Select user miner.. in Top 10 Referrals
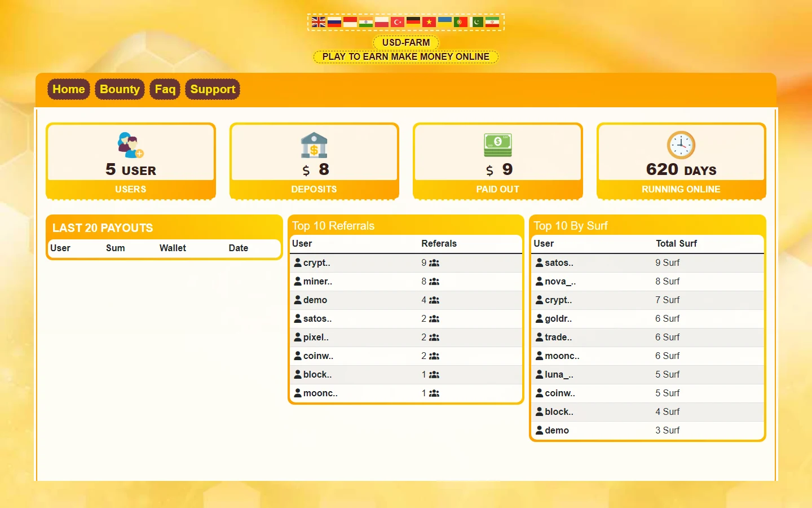Image resolution: width=812 pixels, height=508 pixels. point(317,281)
